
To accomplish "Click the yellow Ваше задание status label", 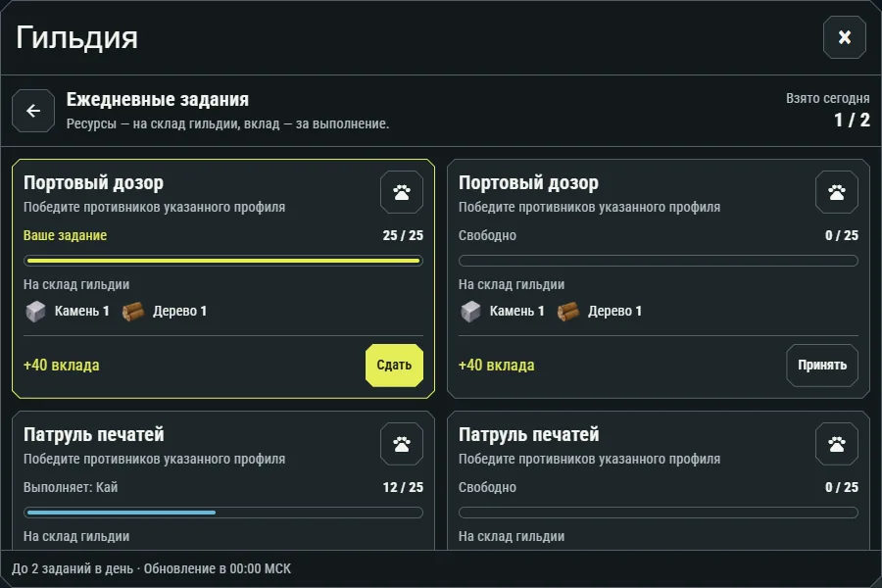I will 66,235.
